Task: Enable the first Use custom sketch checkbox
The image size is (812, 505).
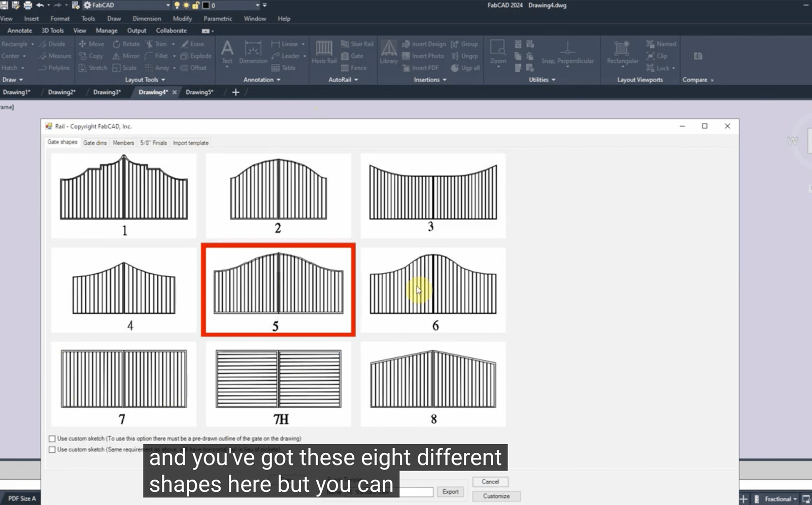Action: (x=52, y=439)
